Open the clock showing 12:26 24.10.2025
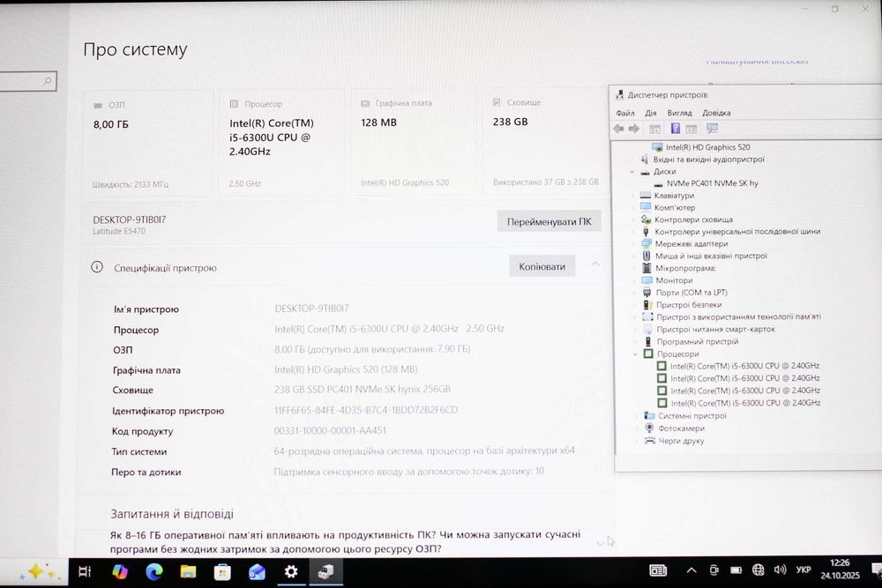This screenshot has height=588, width=882. [x=840, y=569]
